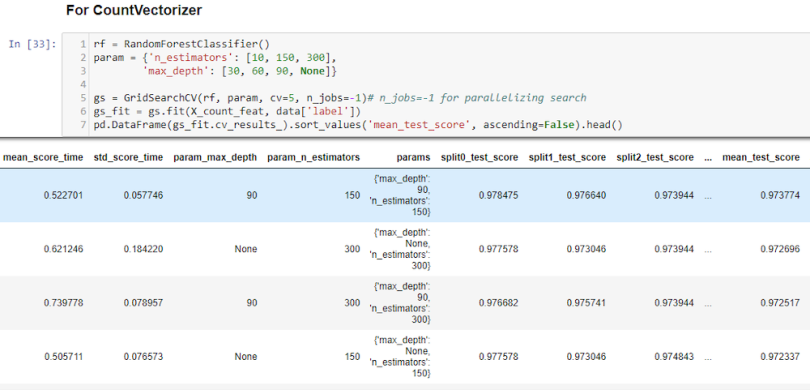810x390 pixels.
Task: Click code line with RandomForestClassifier()
Action: [182, 44]
